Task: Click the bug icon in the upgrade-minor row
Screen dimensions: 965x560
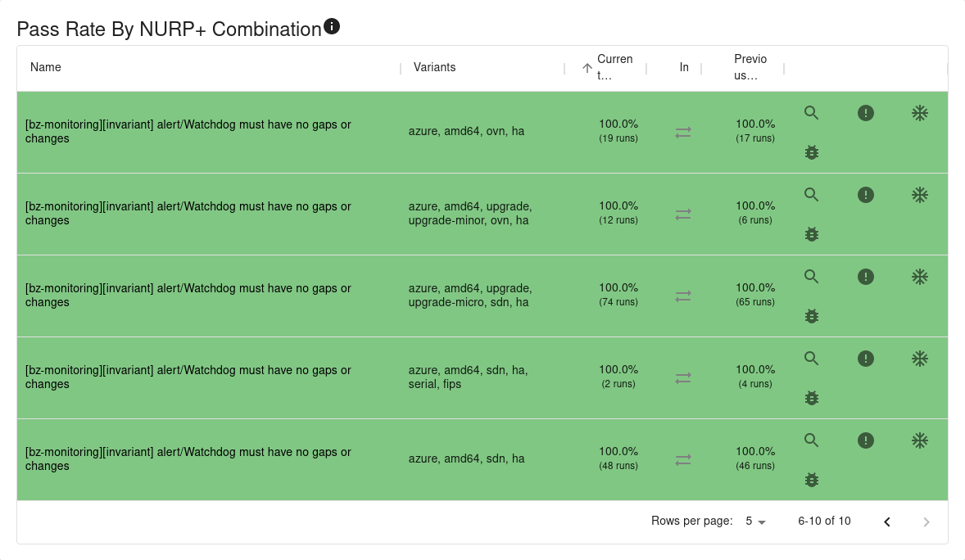Action: [x=812, y=234]
